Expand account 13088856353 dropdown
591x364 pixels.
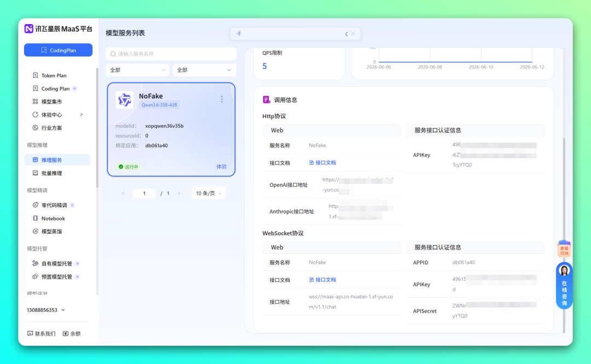46,310
